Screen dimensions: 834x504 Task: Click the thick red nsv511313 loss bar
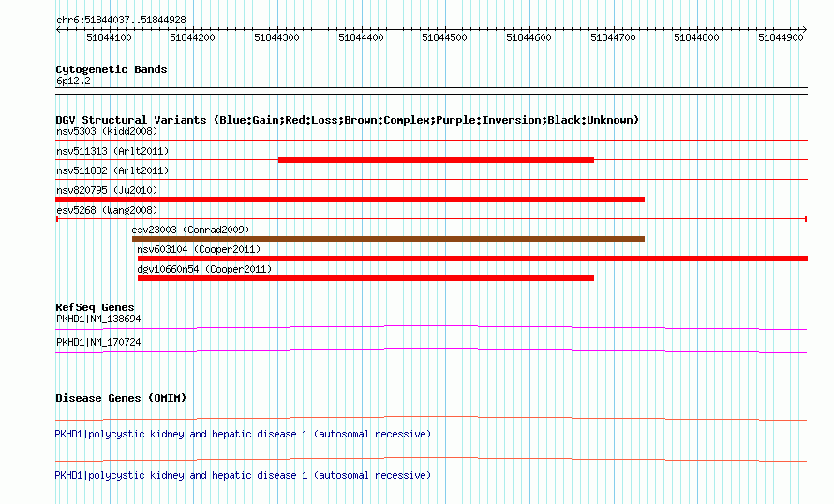pyautogui.click(x=436, y=160)
